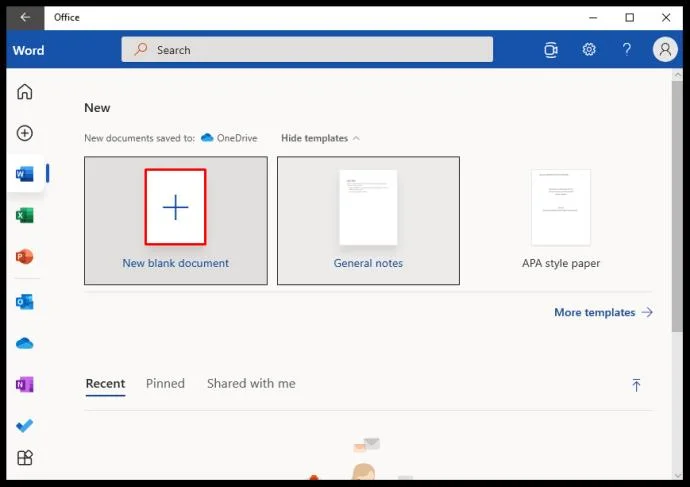Click the 'New documents saved to:' text
Screen dimensions: 690x487
(139, 138)
